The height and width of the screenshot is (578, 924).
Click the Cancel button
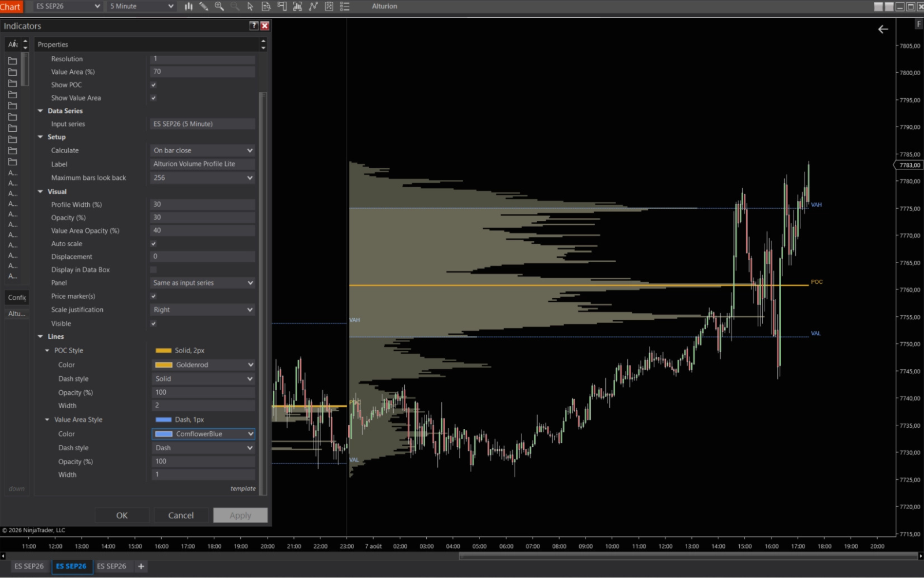181,516
